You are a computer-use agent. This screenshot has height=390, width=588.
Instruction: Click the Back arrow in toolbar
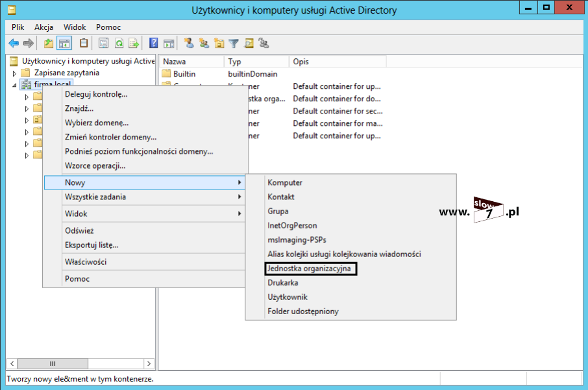(14, 43)
